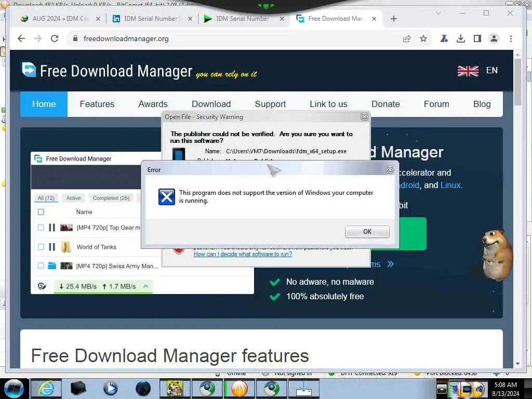This screenshot has width=532, height=399.
Task: Switch to the 'AUG 2024 - IDM Cr...' tab
Action: point(60,19)
